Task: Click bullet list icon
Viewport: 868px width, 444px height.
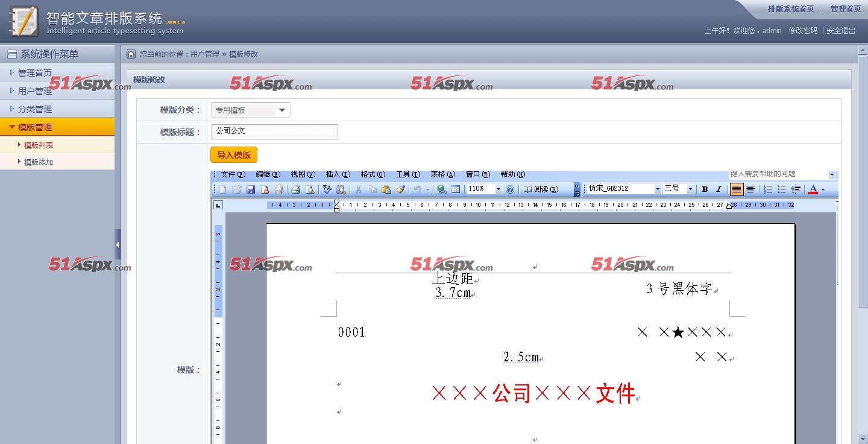Action: coord(782,189)
